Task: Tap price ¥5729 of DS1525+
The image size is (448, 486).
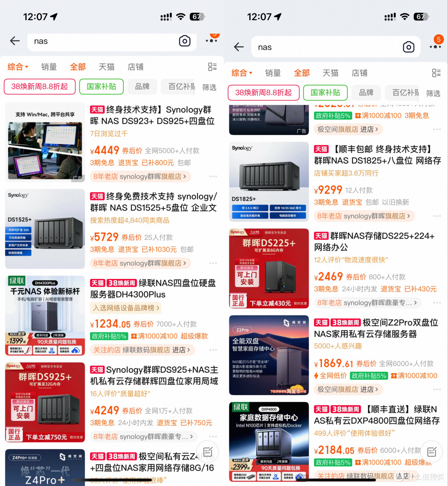Action: tap(105, 237)
